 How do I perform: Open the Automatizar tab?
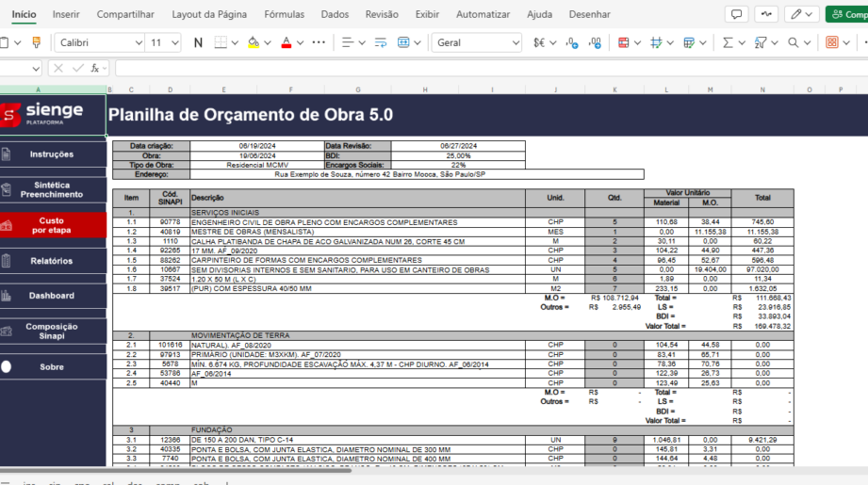(x=483, y=14)
